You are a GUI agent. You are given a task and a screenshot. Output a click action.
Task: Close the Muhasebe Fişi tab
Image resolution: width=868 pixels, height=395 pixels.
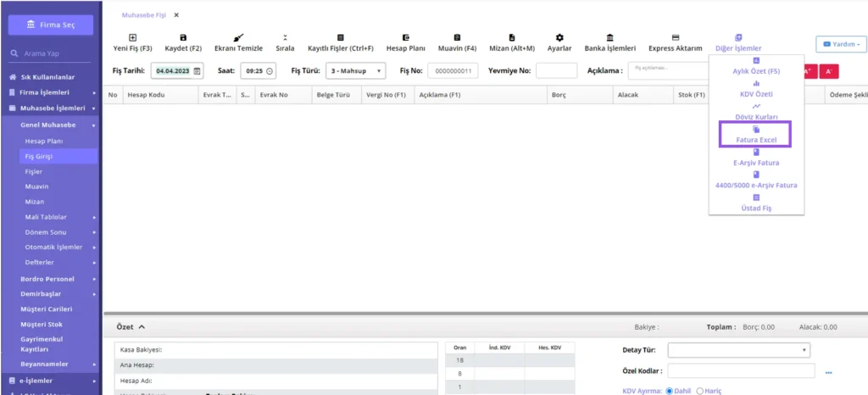pyautogui.click(x=176, y=15)
